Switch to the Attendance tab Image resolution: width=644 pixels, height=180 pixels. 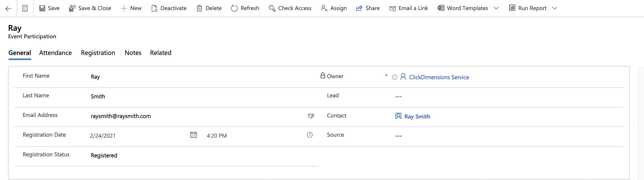[x=56, y=53]
